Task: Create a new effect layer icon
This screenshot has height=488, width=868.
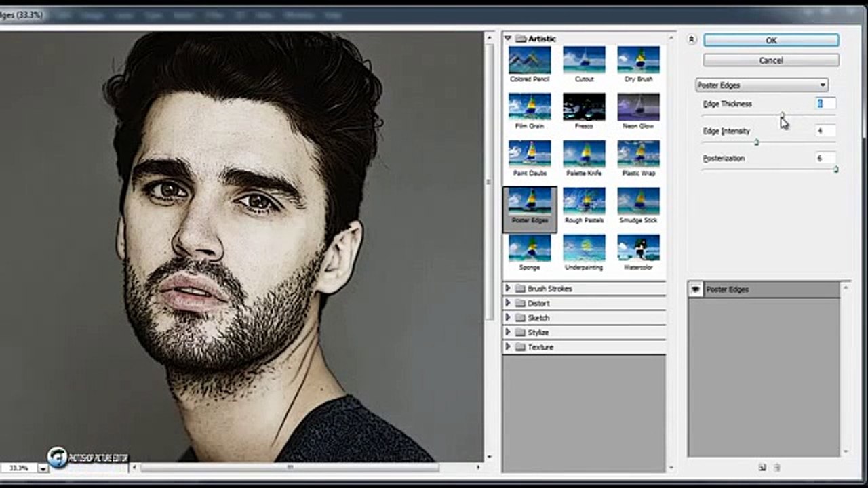Action: tap(762, 467)
